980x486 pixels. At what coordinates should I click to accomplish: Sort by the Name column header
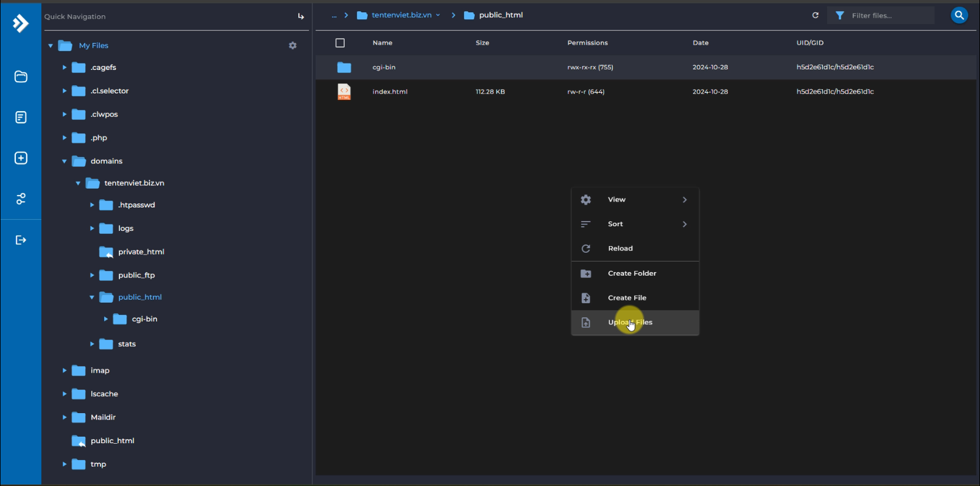click(382, 43)
